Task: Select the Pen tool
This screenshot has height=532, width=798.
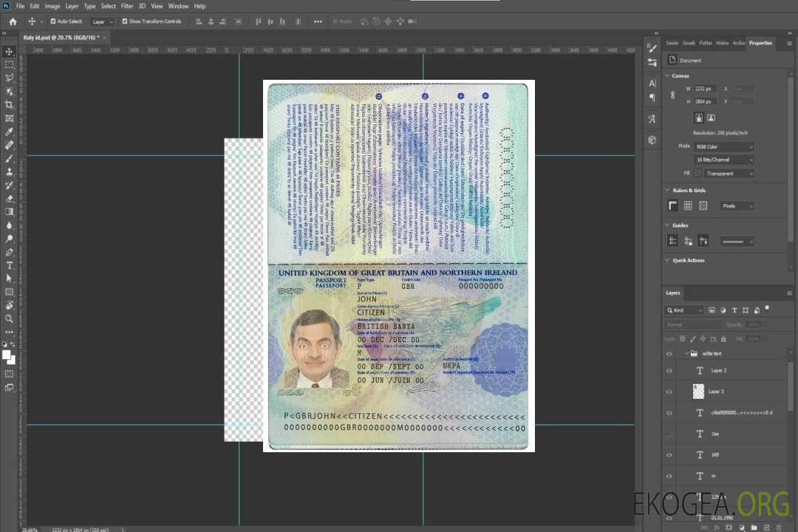Action: [x=9, y=252]
